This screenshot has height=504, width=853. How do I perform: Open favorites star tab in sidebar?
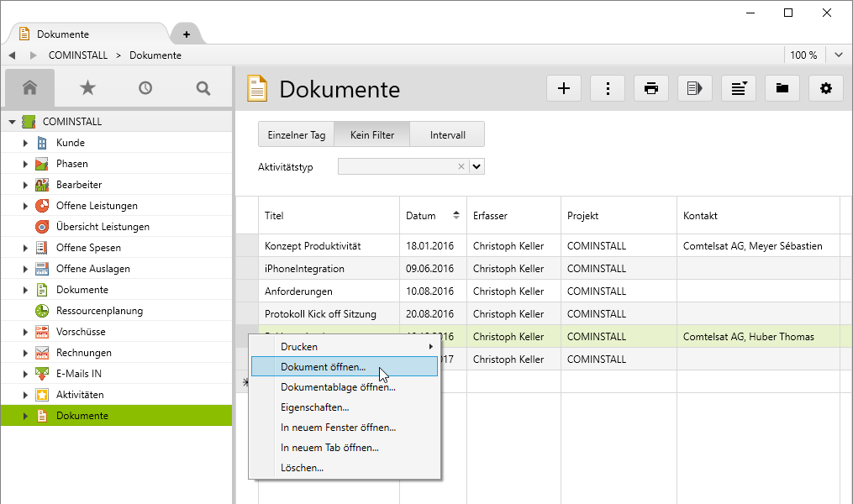[87, 87]
